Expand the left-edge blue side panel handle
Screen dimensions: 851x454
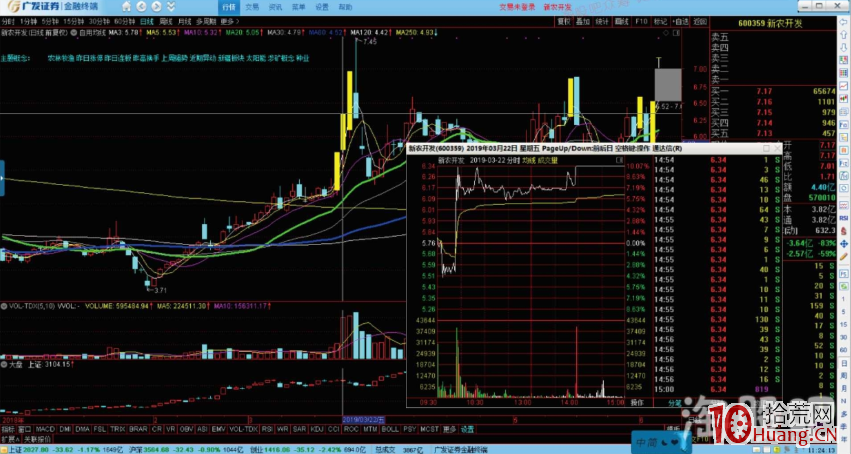(x=2, y=178)
